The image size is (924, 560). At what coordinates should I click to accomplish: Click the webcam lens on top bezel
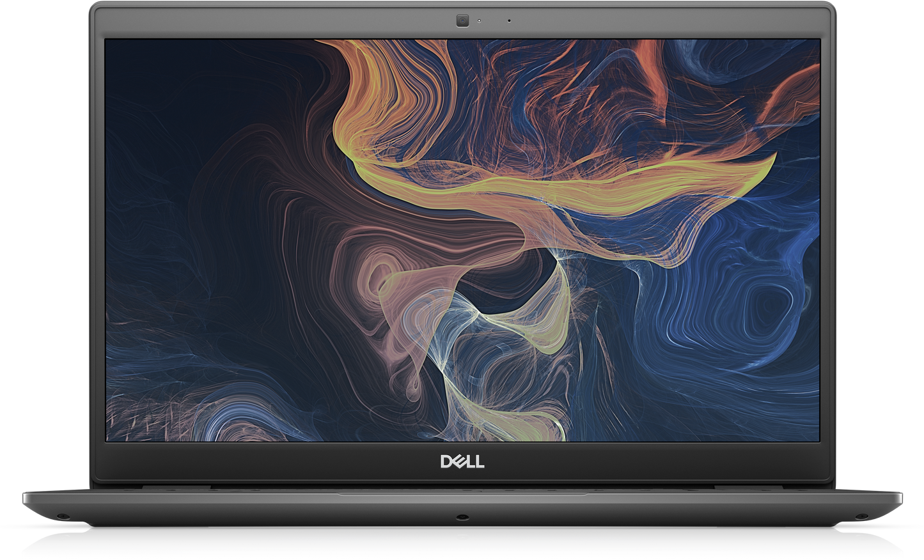tap(462, 20)
